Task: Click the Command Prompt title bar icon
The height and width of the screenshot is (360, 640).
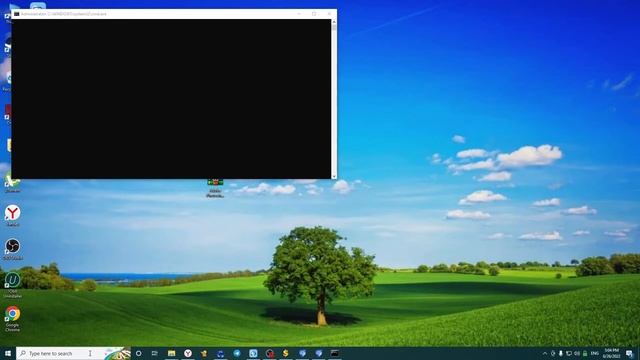Action: (x=16, y=14)
